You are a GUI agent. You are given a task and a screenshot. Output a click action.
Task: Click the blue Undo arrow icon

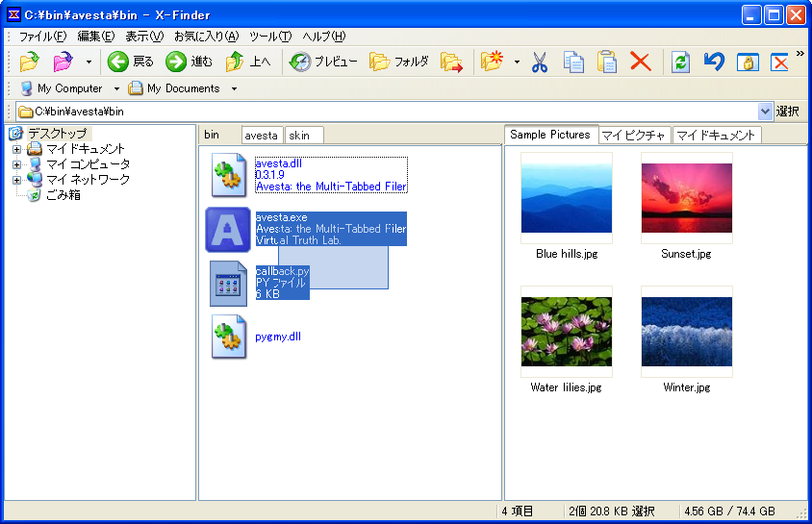point(713,62)
